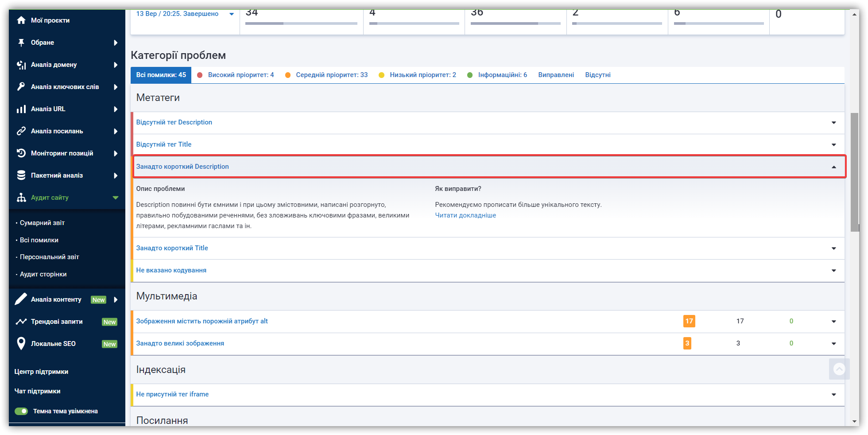This screenshot has height=435, width=868.
Task: Click the pin icon next to Обране
Action: (x=21, y=43)
